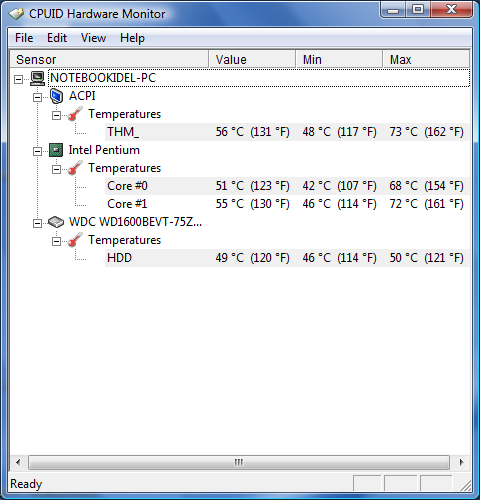This screenshot has height=500, width=480.
Task: Select the WDC WD1600BEVT-75Z... label
Action: coord(135,222)
